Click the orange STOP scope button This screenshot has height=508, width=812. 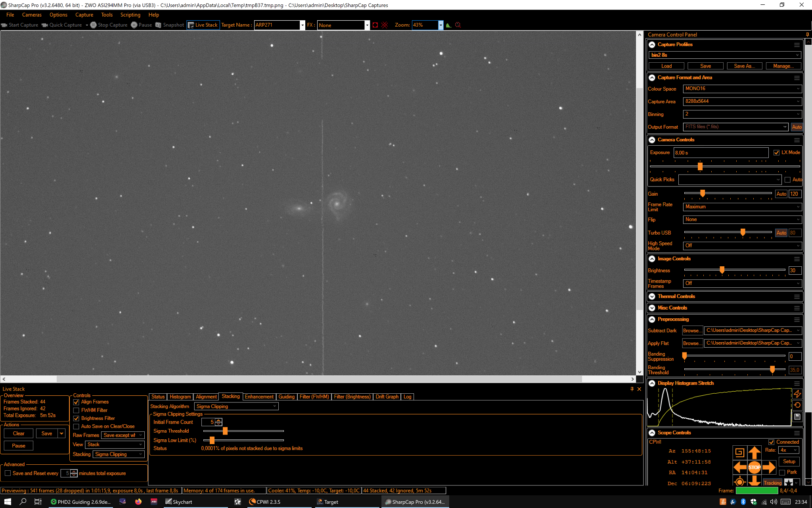[754, 467]
